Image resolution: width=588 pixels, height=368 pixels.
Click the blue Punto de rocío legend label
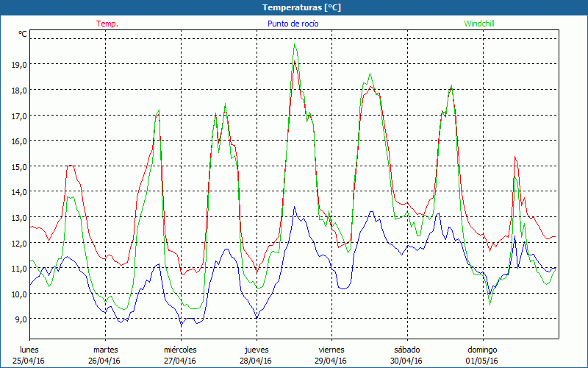click(x=293, y=24)
